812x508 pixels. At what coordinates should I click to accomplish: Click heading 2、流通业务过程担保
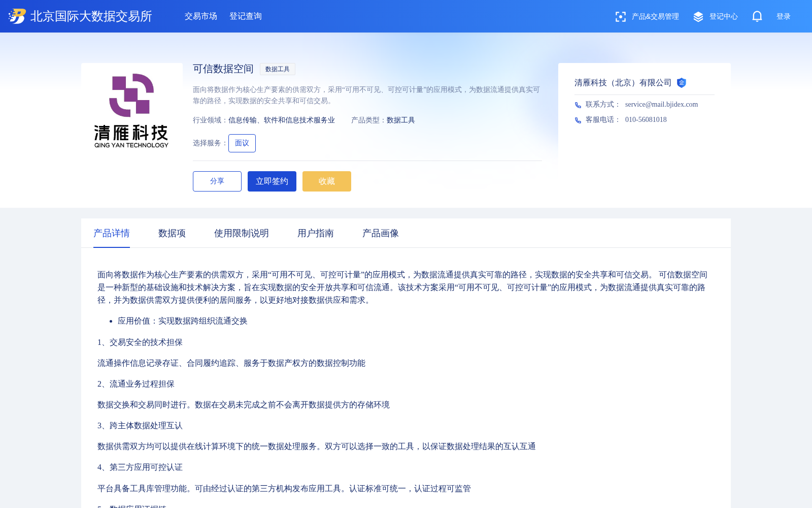136,384
